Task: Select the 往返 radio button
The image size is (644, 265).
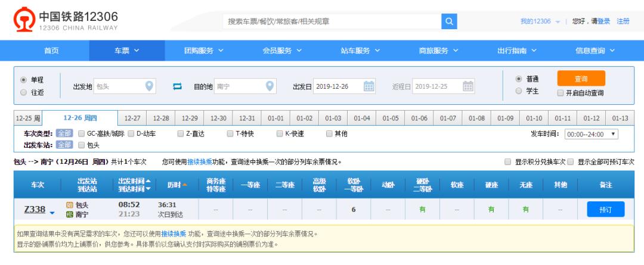Action: [23, 92]
